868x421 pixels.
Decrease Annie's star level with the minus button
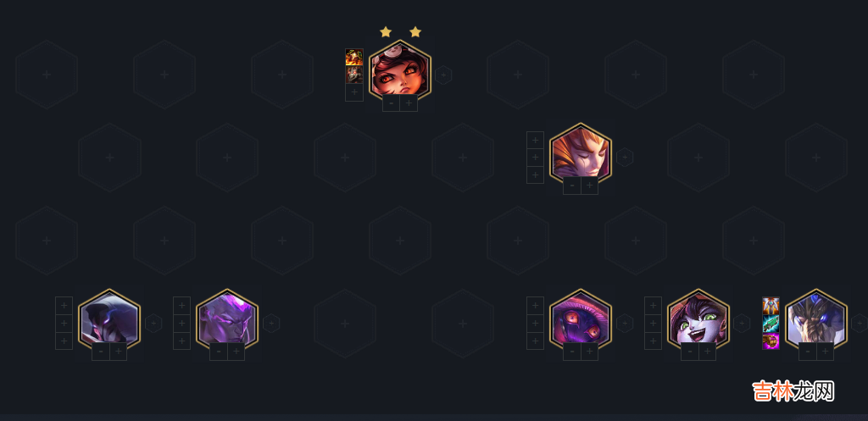coord(392,102)
